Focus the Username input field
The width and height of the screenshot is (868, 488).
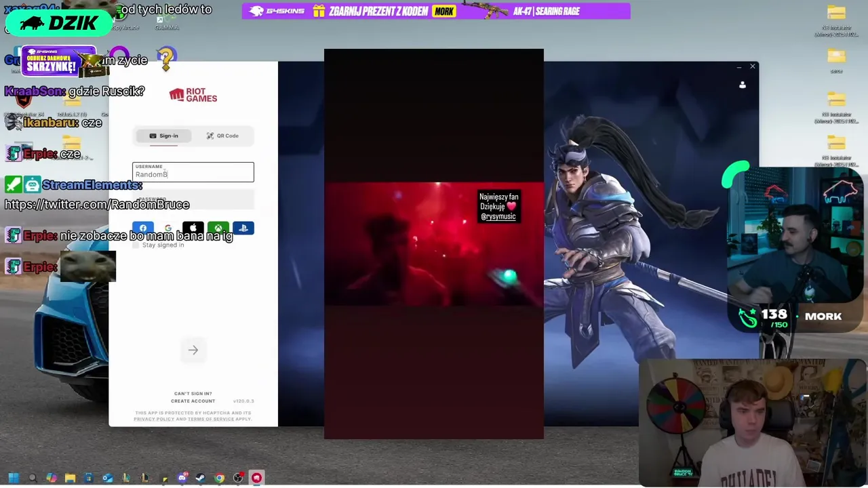pos(193,172)
